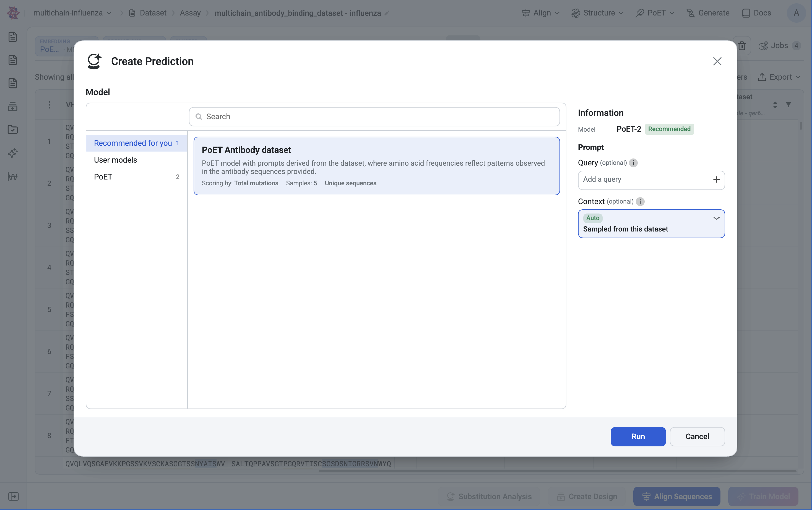The image size is (812, 510).
Task: Open the user avatar menu
Action: pos(796,13)
